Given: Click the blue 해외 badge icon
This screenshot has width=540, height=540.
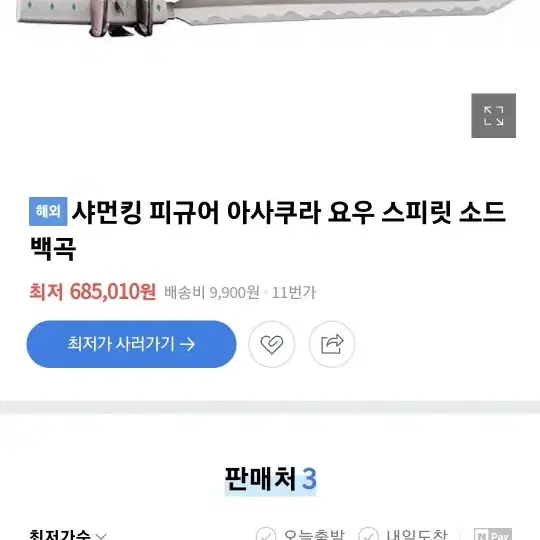Looking at the screenshot, I should (x=48, y=211).
